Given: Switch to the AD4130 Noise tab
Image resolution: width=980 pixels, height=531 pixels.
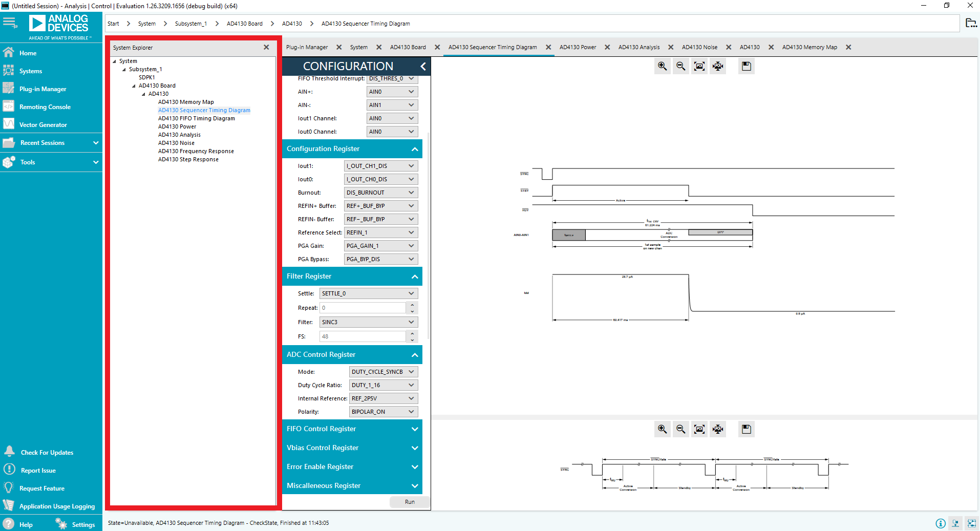Looking at the screenshot, I should [699, 47].
